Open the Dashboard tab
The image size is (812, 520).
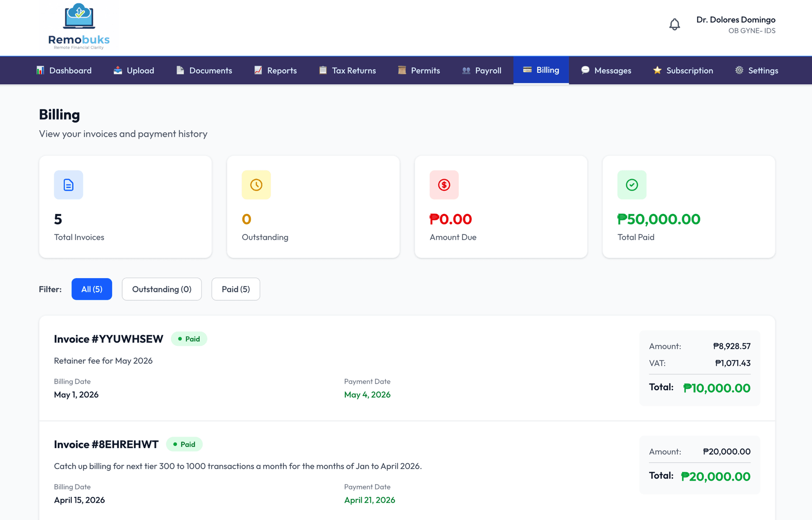64,70
